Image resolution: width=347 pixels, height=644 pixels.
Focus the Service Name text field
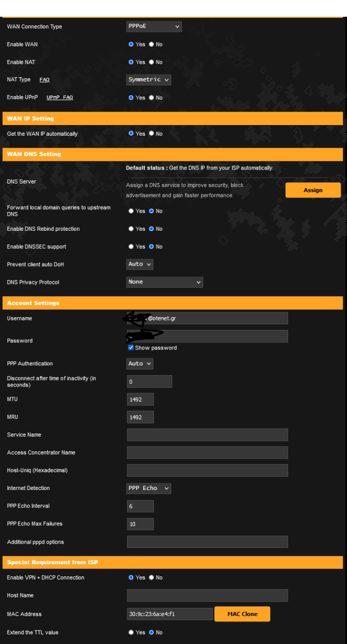(x=207, y=435)
